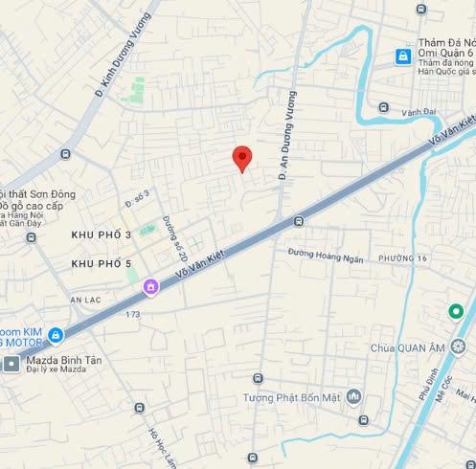Click the Mazda Bình Tân dealership icon
This screenshot has height=469, width=476.
[11, 364]
